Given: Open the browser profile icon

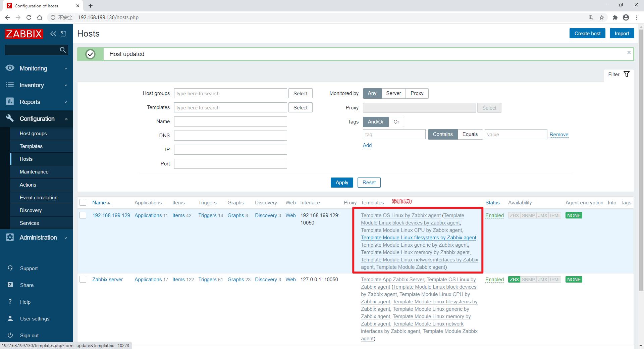Looking at the screenshot, I should [626, 17].
